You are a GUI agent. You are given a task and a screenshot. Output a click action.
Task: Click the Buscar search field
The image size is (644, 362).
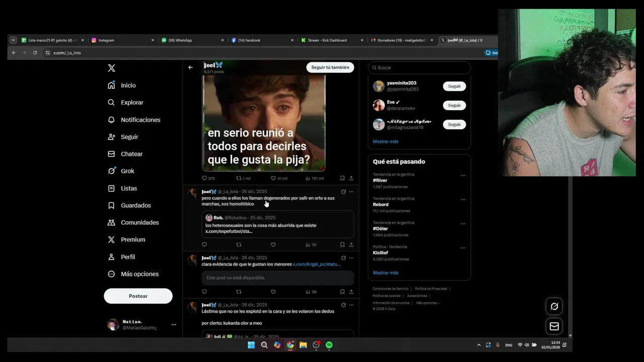click(419, 67)
